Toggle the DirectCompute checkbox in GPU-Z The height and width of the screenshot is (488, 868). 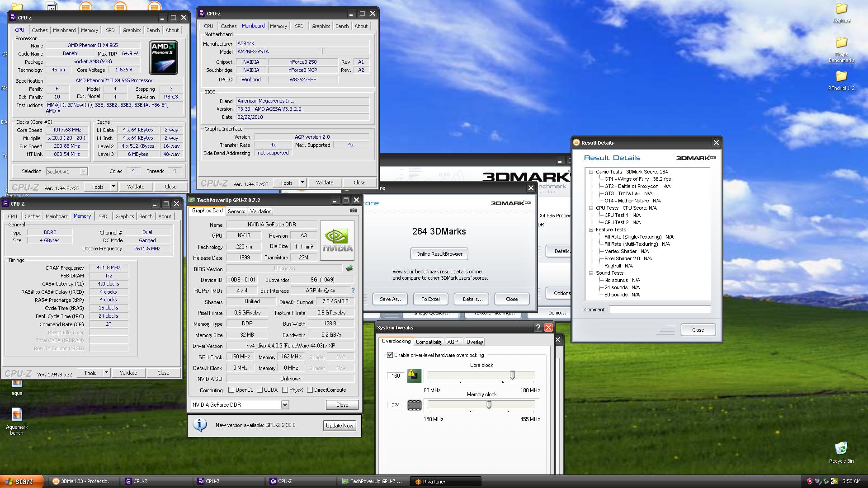click(x=310, y=390)
